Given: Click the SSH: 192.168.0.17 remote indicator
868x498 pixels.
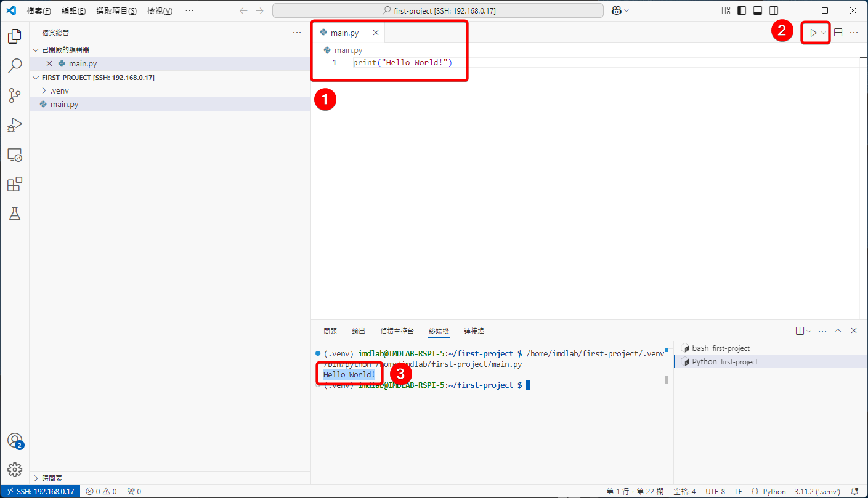Looking at the screenshot, I should pos(40,491).
